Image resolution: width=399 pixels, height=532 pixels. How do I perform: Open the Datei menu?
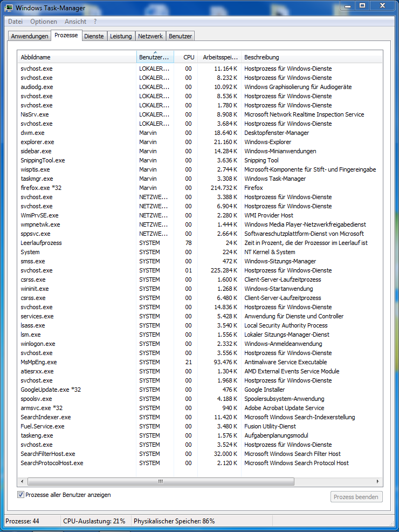pyautogui.click(x=15, y=22)
